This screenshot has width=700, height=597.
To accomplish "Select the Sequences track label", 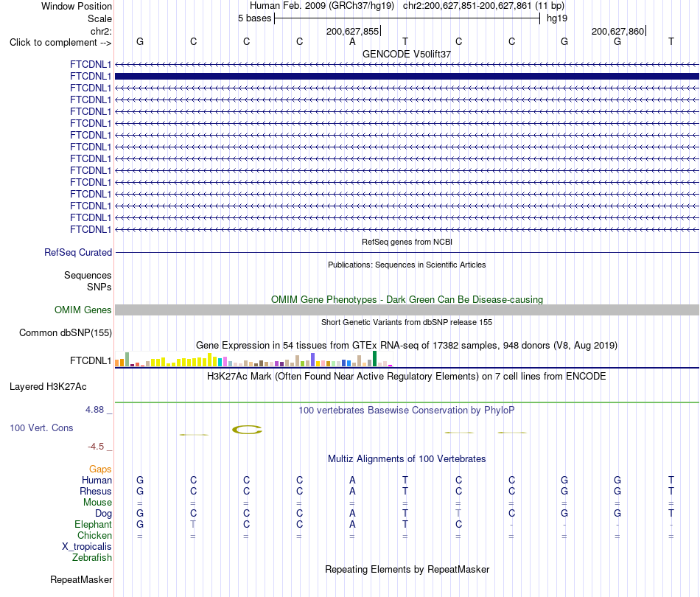I will [88, 275].
